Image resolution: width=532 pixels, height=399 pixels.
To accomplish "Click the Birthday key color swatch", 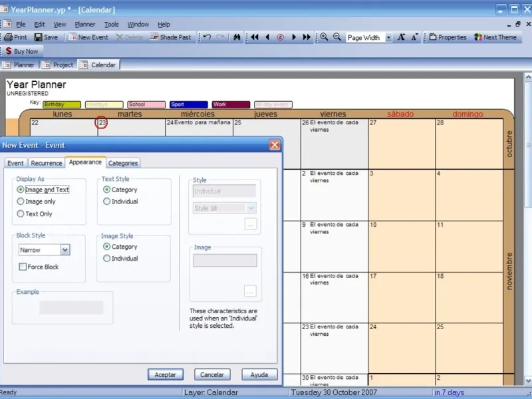I will (62, 104).
